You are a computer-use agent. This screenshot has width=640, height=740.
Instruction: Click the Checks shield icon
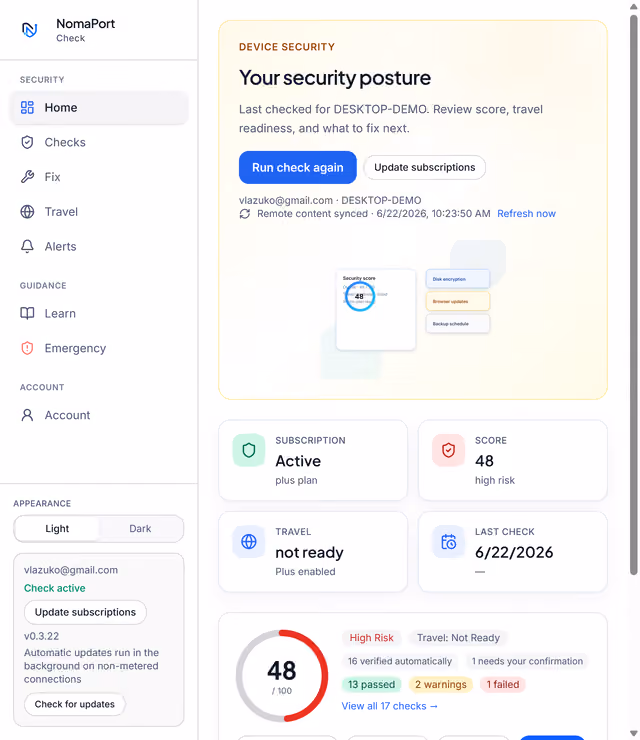(27, 142)
